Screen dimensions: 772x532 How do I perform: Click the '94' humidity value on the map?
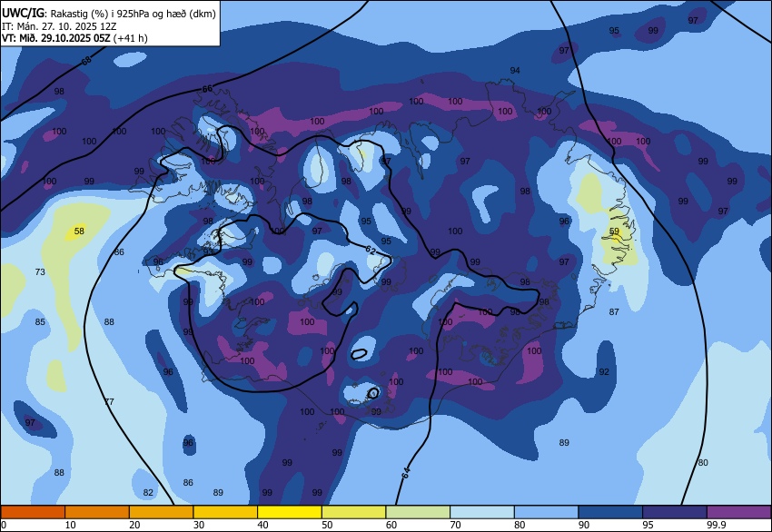coord(515,71)
